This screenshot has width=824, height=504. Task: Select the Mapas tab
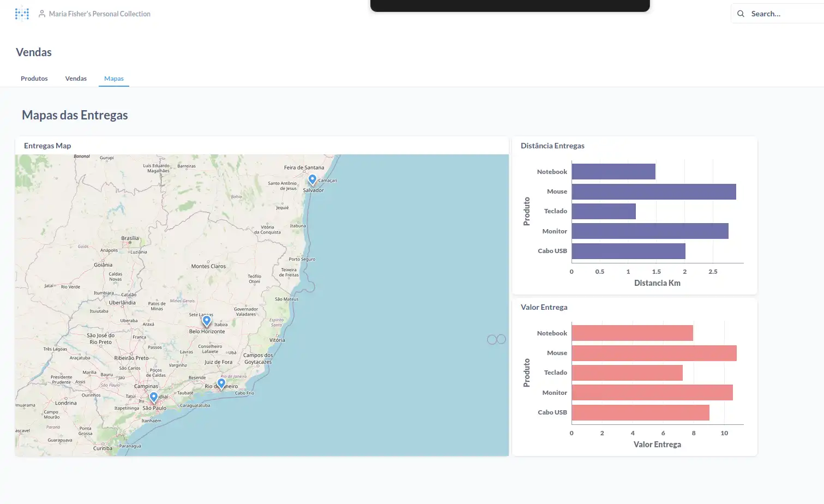pyautogui.click(x=114, y=79)
